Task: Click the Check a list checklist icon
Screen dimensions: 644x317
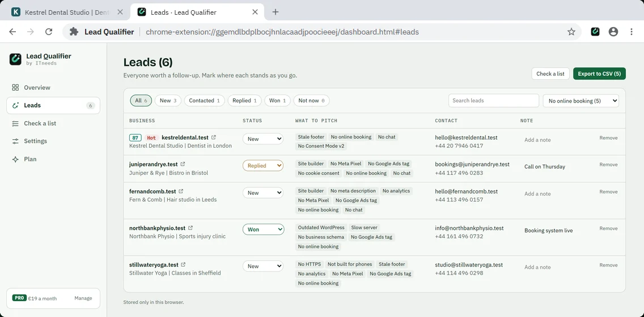Action: click(x=16, y=123)
